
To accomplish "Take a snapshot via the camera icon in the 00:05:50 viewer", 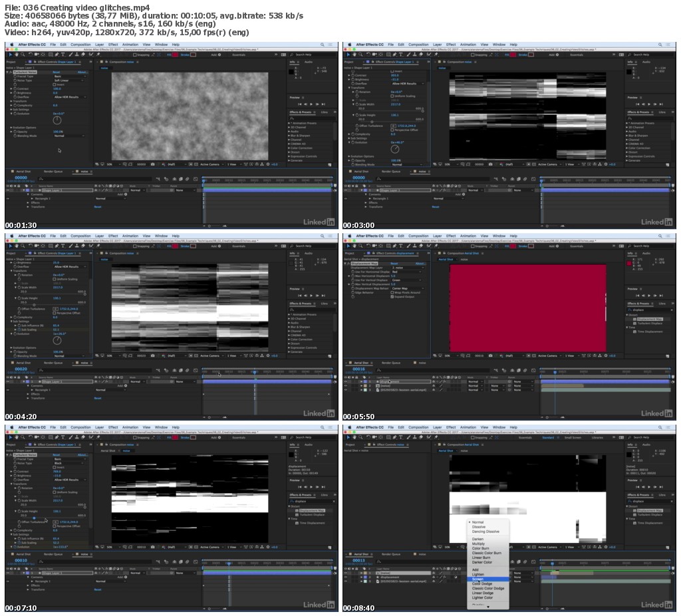I will click(x=490, y=356).
